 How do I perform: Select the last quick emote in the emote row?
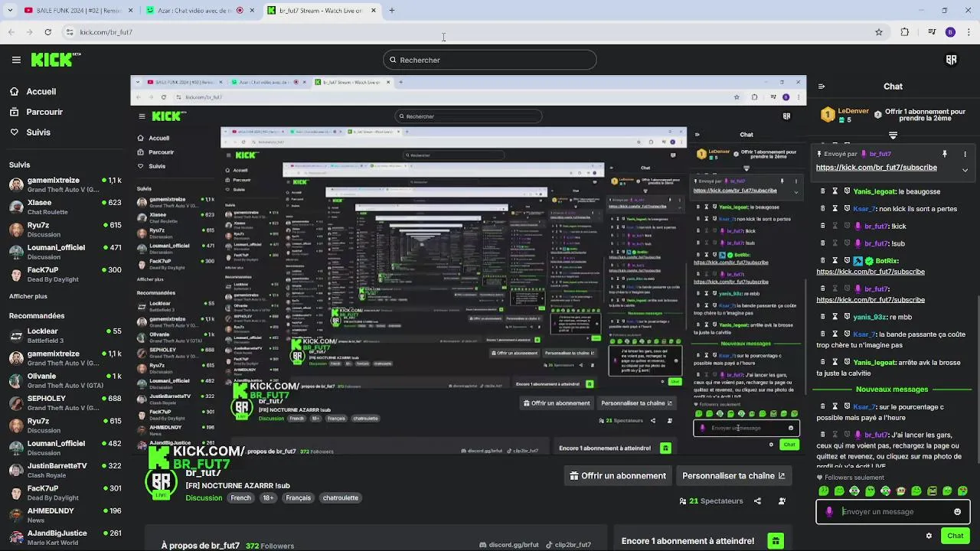click(x=962, y=491)
